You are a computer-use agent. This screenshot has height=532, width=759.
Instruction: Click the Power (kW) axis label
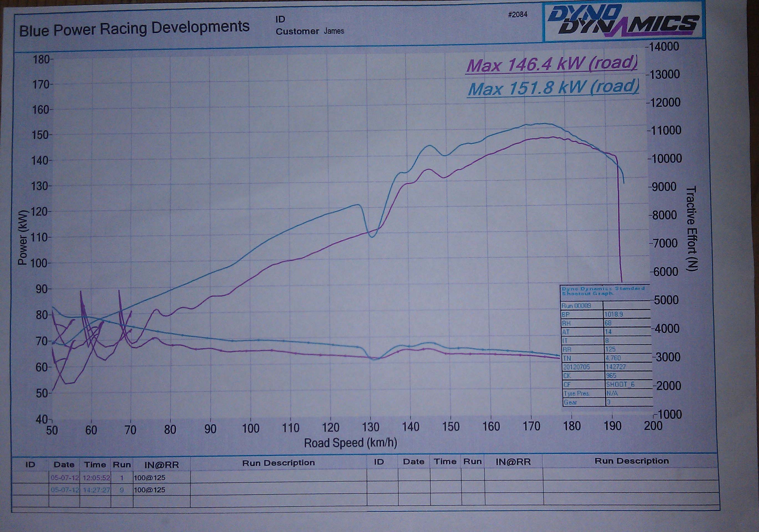click(x=22, y=238)
